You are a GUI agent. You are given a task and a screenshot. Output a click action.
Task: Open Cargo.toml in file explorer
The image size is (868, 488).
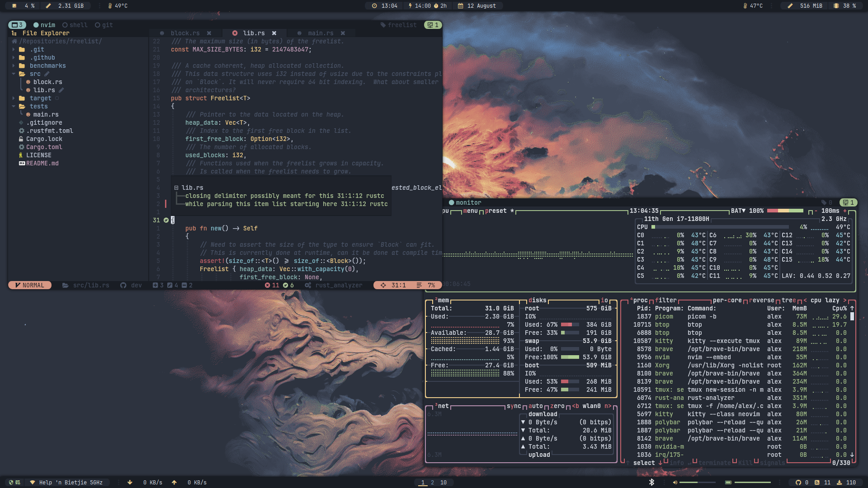pyautogui.click(x=44, y=147)
